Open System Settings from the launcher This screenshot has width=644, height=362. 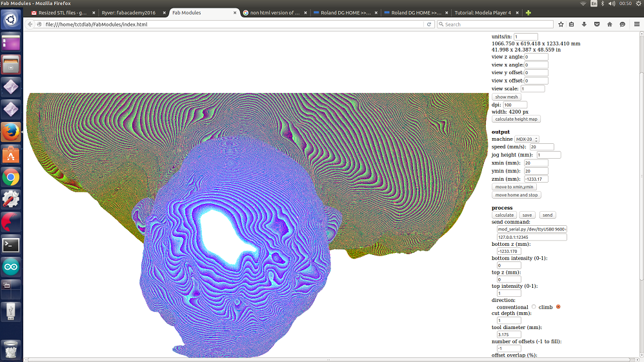pyautogui.click(x=11, y=199)
